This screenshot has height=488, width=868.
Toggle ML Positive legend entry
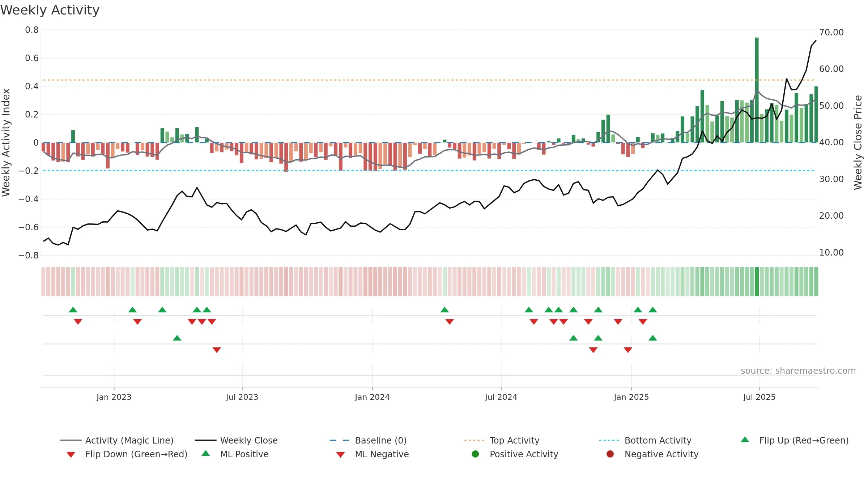pyautogui.click(x=235, y=454)
